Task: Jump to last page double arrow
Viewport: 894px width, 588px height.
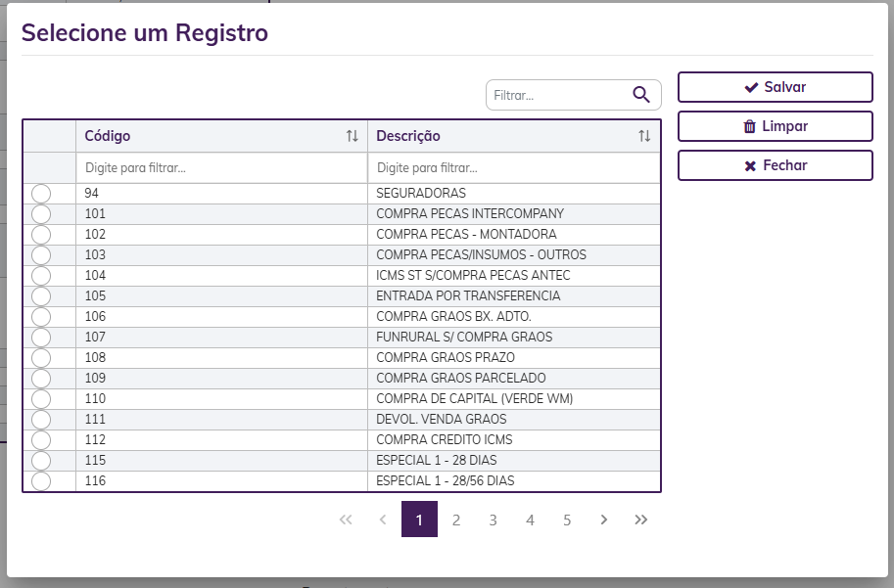Action: (641, 520)
